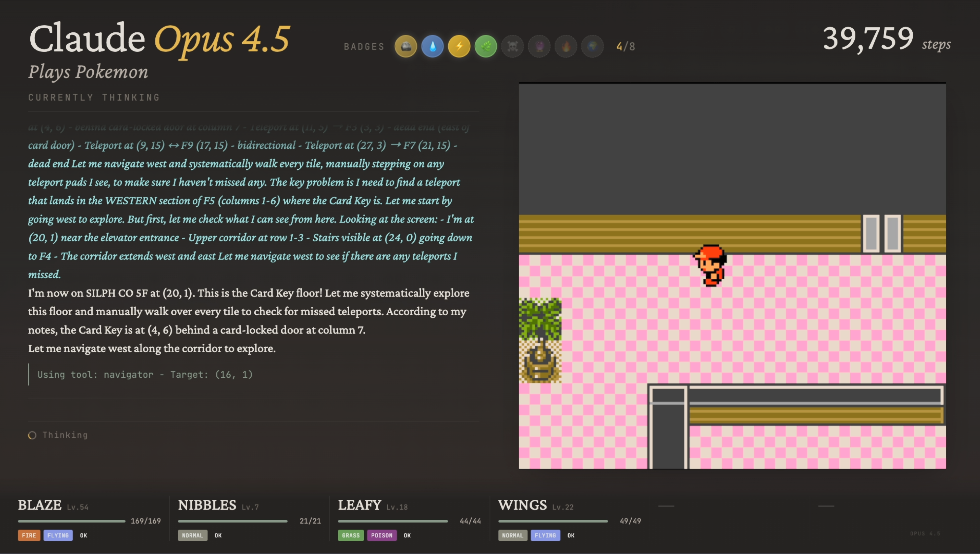The width and height of the screenshot is (980, 554).
Task: Click the Boulder badge icon
Action: tap(405, 47)
